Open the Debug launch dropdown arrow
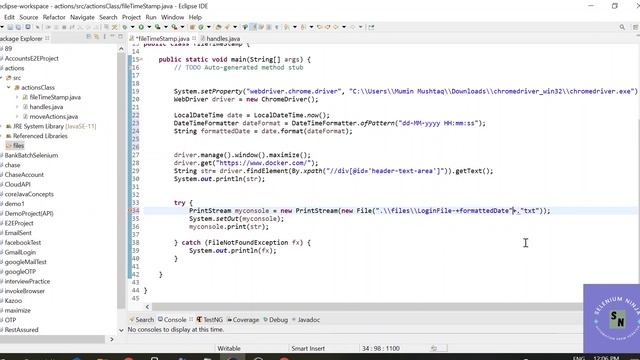Screen dimensions: 640x360 132,27
